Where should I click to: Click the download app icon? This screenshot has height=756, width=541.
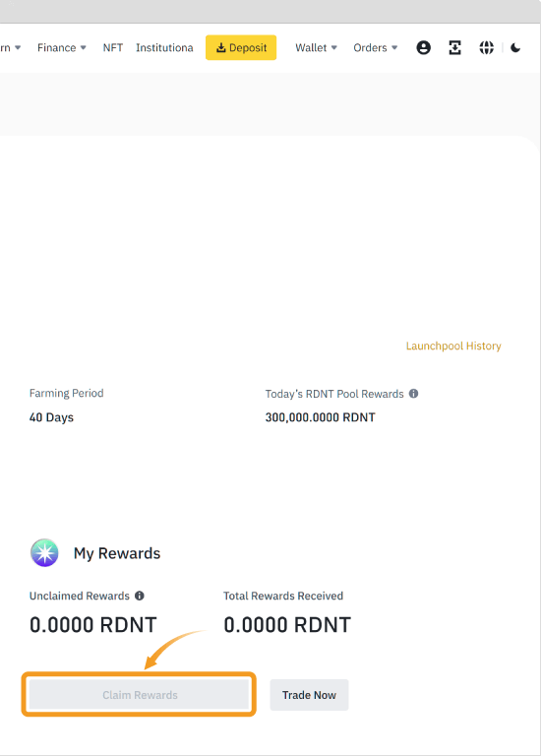454,47
